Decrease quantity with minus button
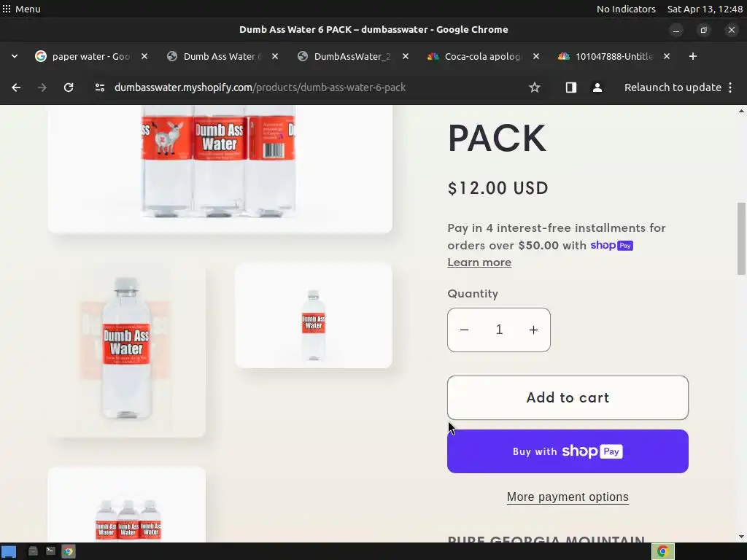Viewport: 747px width, 560px height. (x=465, y=330)
